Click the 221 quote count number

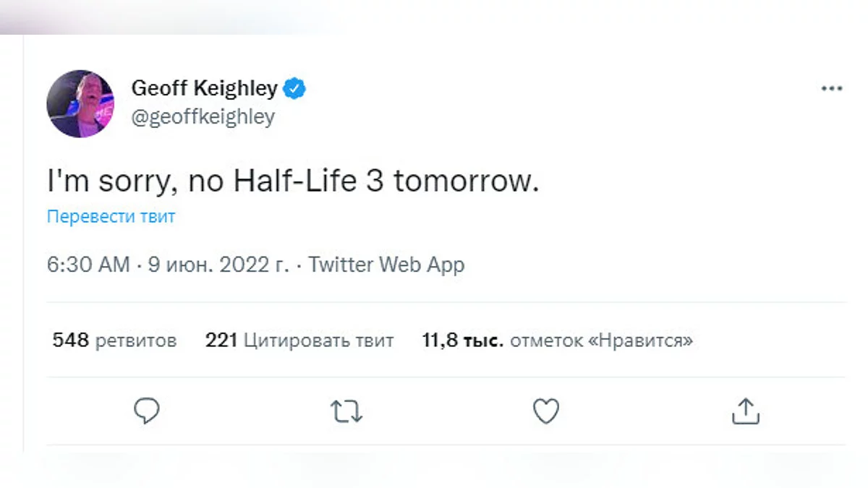[x=221, y=340]
